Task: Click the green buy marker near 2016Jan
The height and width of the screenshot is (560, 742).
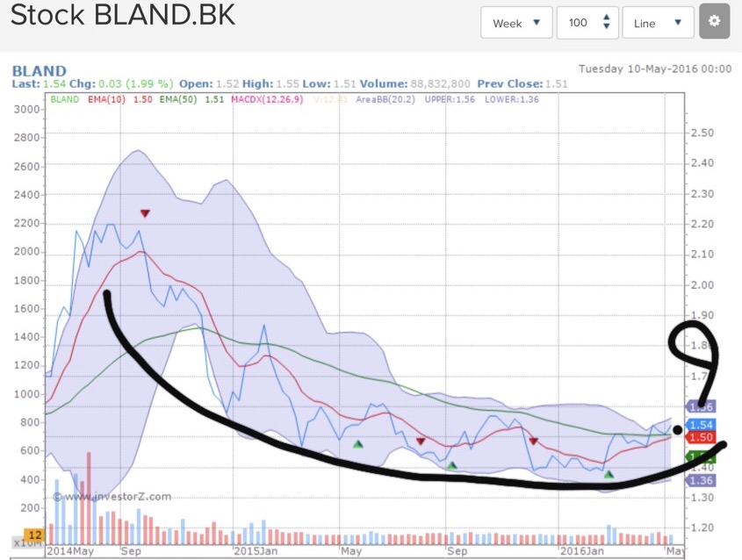Action: (x=609, y=474)
